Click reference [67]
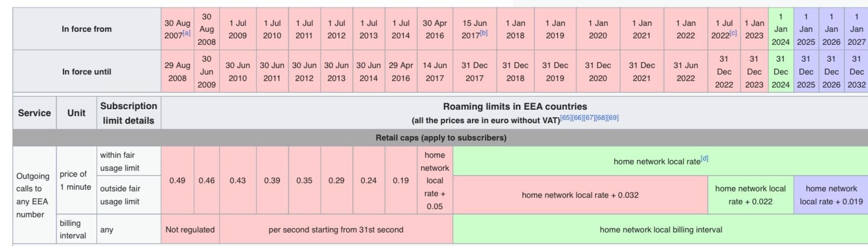The width and height of the screenshot is (868, 246). (x=589, y=118)
